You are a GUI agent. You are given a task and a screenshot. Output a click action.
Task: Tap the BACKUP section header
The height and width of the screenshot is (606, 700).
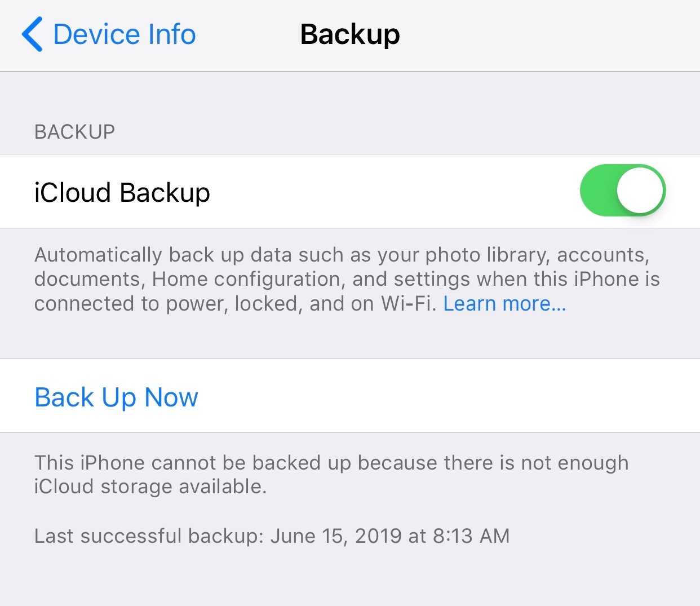[74, 132]
